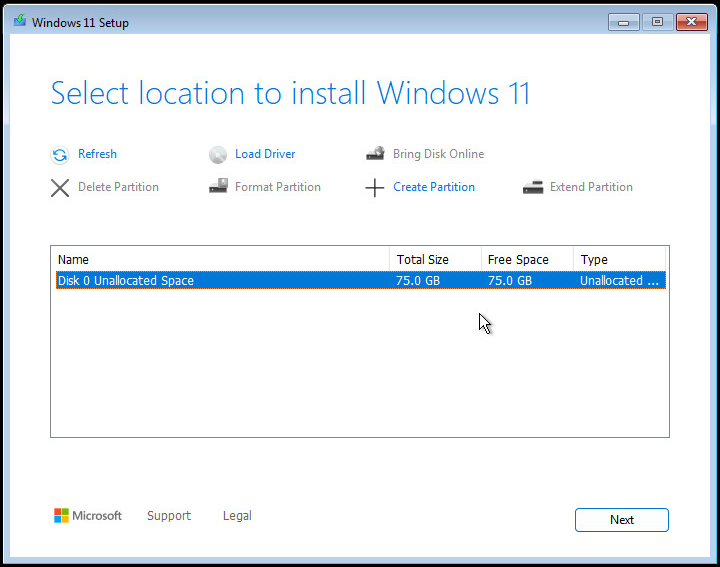The width and height of the screenshot is (720, 567).
Task: Open the Support link
Action: coord(169,516)
